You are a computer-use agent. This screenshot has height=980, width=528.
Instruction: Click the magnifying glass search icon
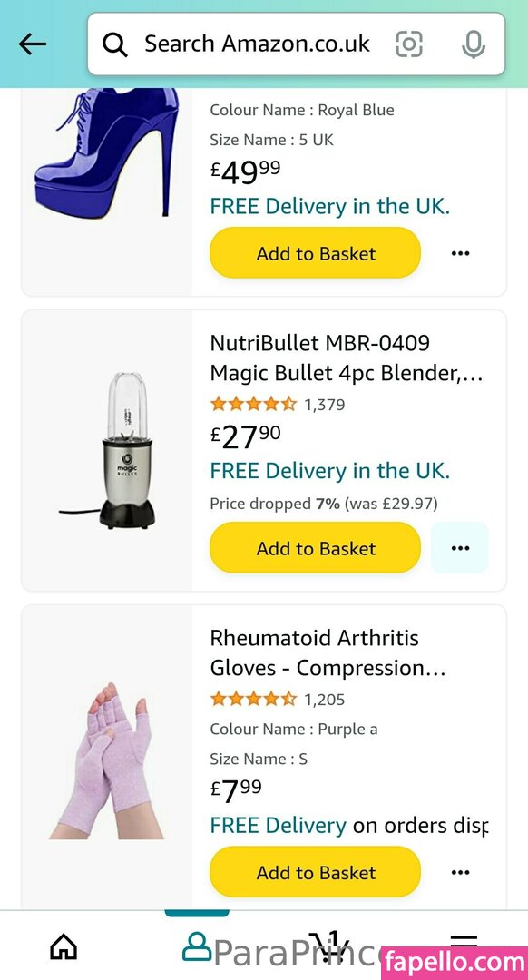(x=115, y=44)
